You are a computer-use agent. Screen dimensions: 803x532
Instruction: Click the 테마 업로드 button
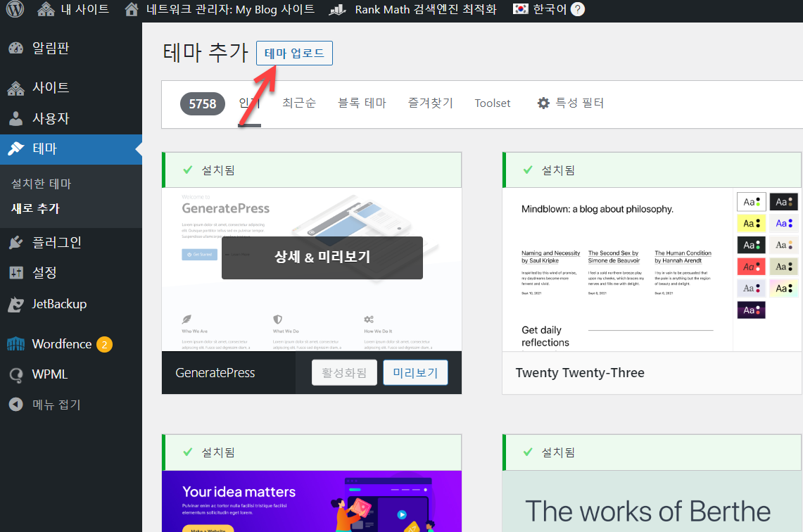(294, 53)
